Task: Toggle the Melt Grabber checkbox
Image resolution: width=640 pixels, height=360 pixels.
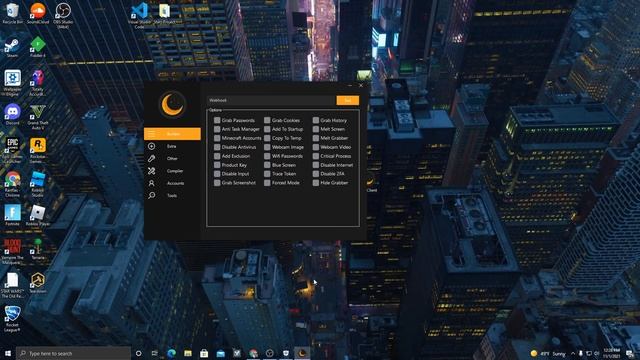Action: [316, 138]
